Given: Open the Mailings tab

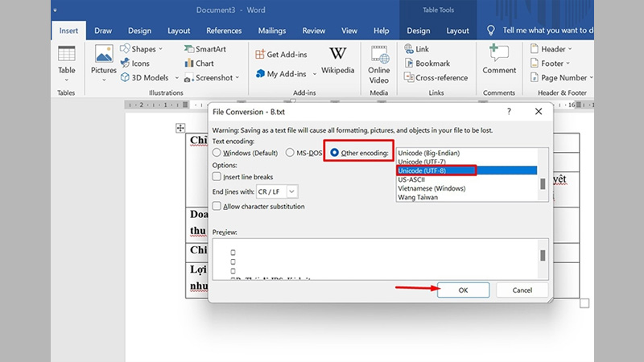Looking at the screenshot, I should click(x=272, y=31).
